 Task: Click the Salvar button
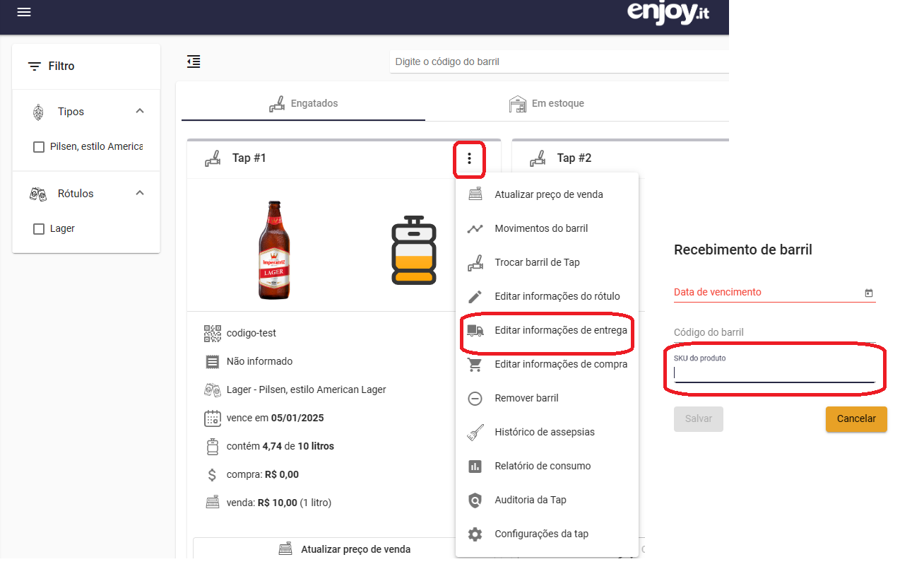[x=699, y=419]
